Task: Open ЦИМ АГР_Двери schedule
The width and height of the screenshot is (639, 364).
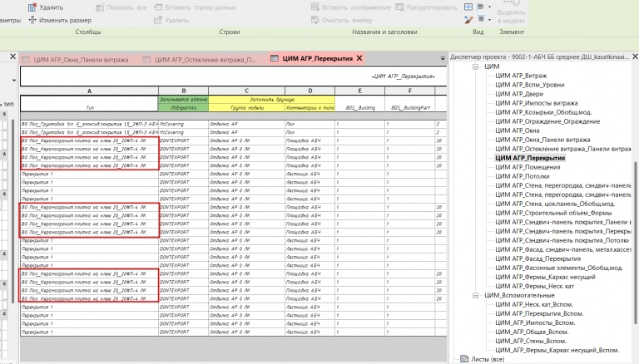Action: point(519,94)
